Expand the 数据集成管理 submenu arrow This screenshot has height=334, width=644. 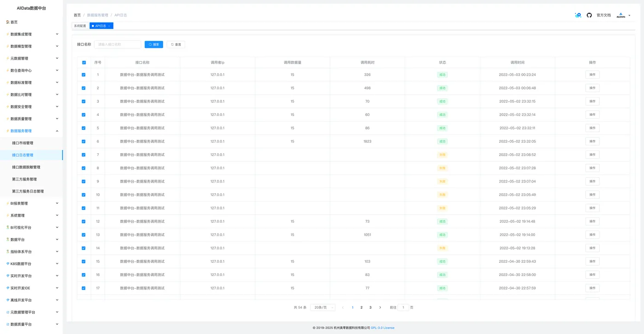[x=57, y=34]
